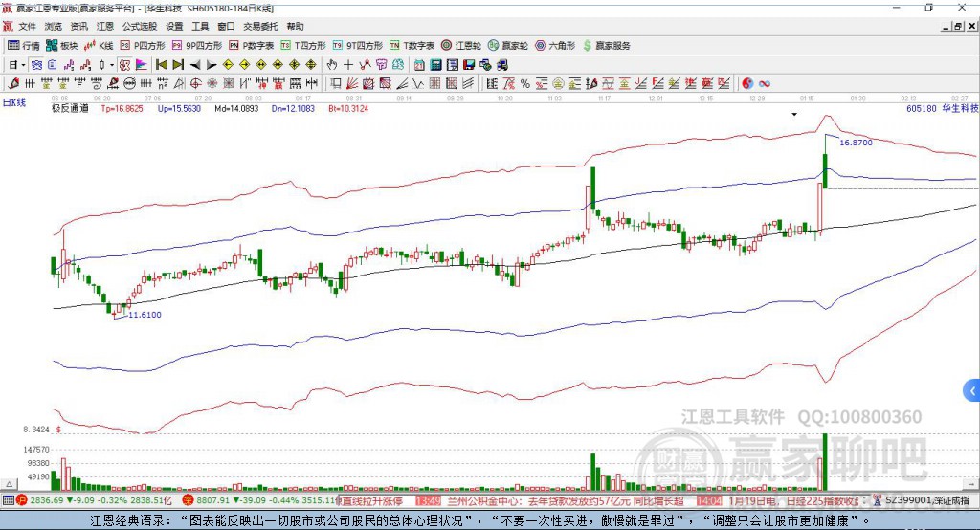Open the 设置 menu

(x=174, y=26)
